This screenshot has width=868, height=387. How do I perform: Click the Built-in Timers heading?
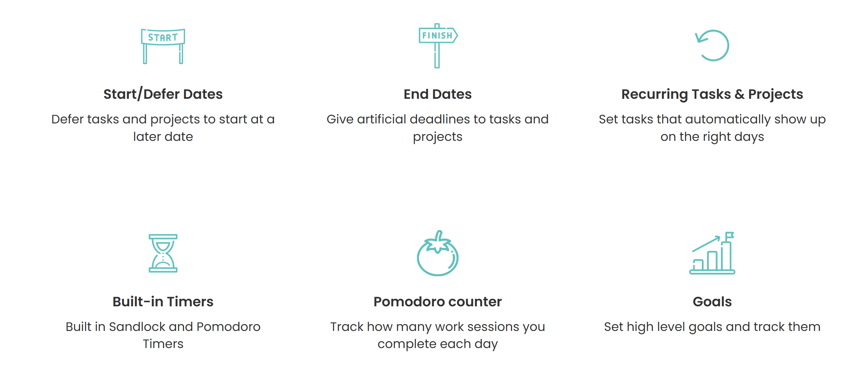[163, 302]
